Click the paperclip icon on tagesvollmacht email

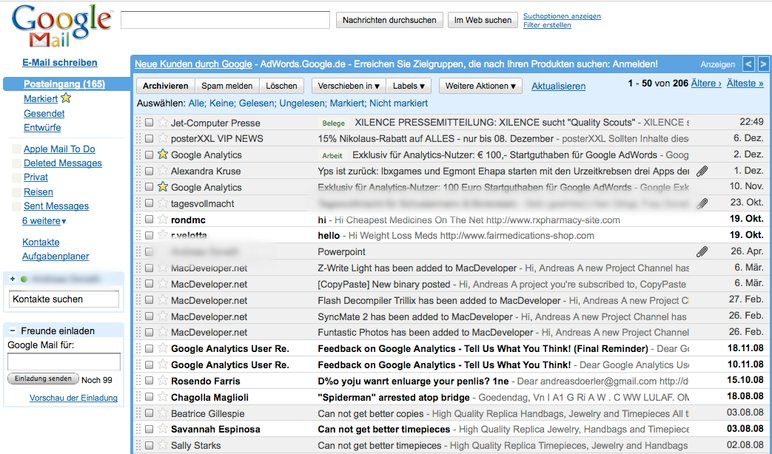[702, 203]
